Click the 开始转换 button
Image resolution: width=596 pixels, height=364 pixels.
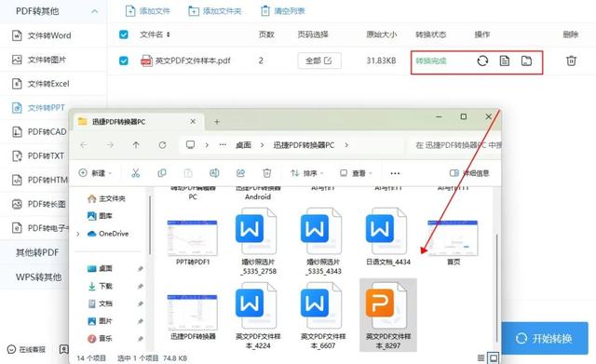point(545,339)
